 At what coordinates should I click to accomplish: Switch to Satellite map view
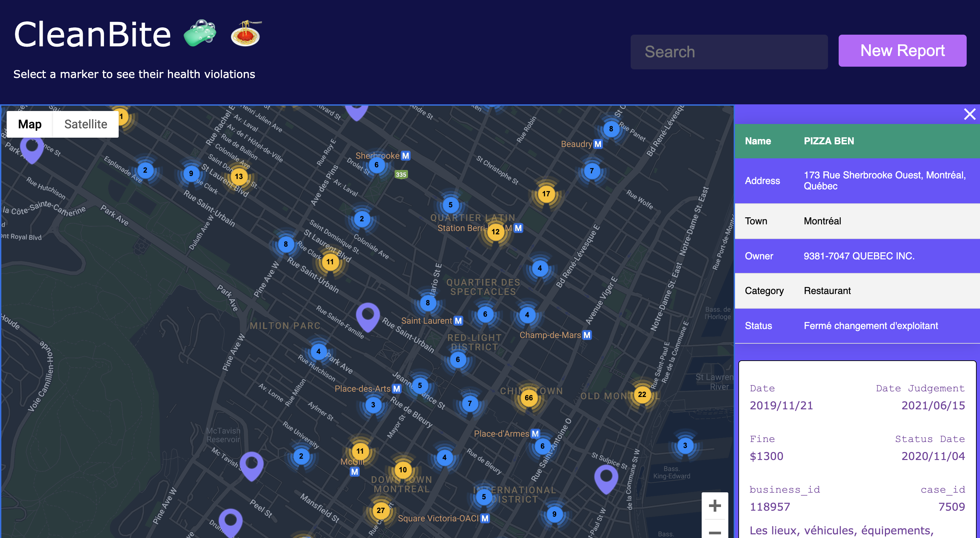(x=86, y=124)
